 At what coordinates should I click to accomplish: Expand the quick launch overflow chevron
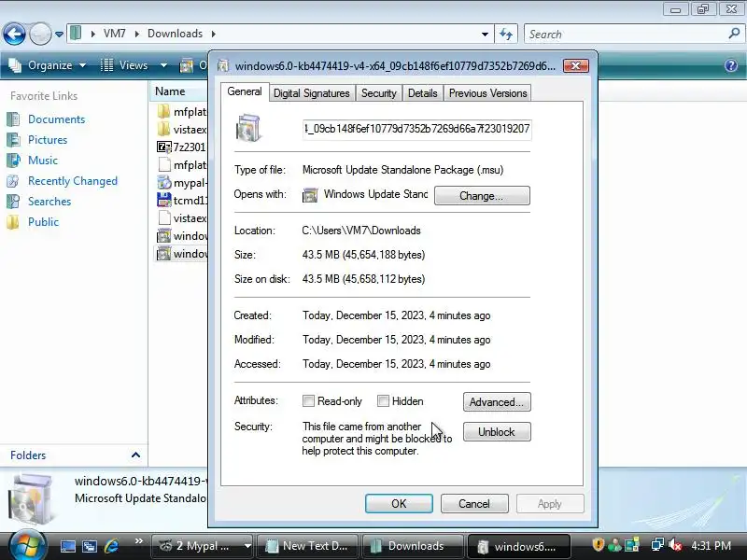[138, 541]
